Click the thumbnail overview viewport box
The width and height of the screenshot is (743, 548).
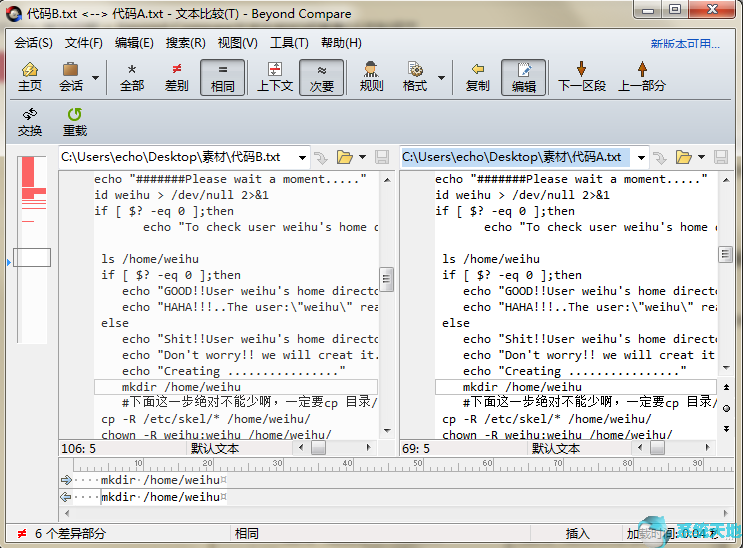pyautogui.click(x=32, y=257)
